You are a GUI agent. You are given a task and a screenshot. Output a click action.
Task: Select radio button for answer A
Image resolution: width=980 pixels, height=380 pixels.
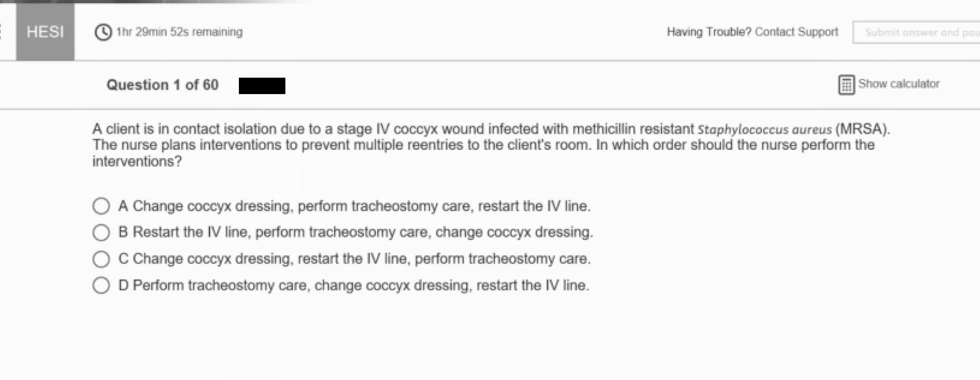pyautogui.click(x=101, y=206)
